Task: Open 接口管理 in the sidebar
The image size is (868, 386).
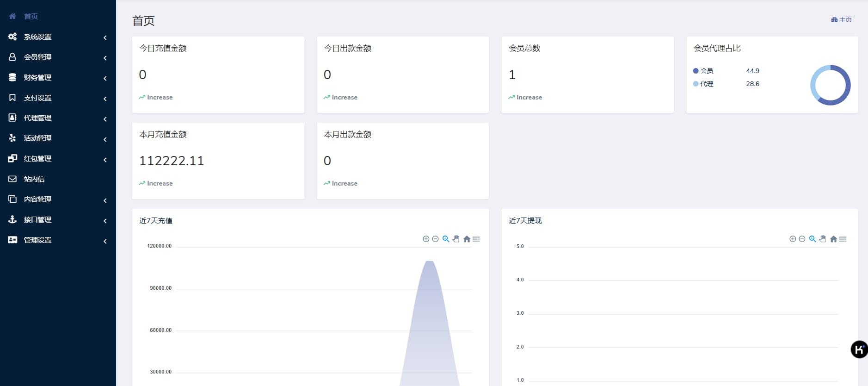Action: pyautogui.click(x=37, y=220)
